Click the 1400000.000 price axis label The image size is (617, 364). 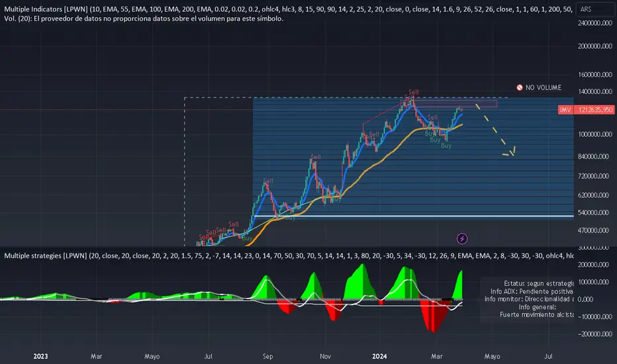(x=595, y=92)
